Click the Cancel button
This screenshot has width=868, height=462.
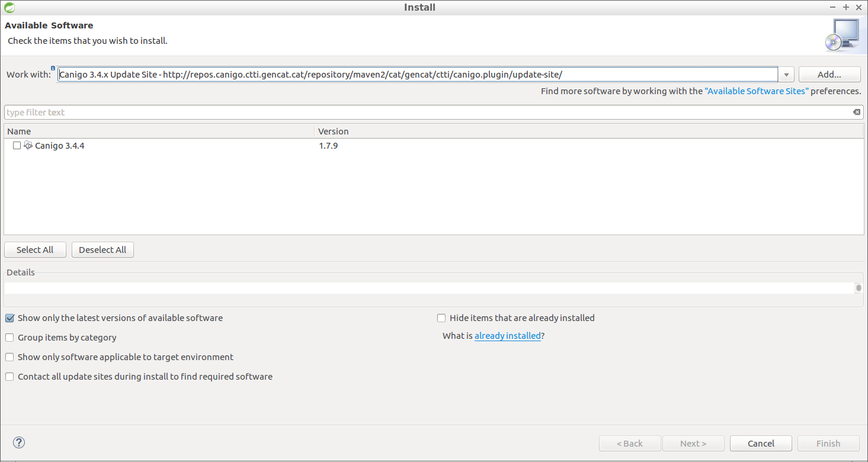click(761, 443)
